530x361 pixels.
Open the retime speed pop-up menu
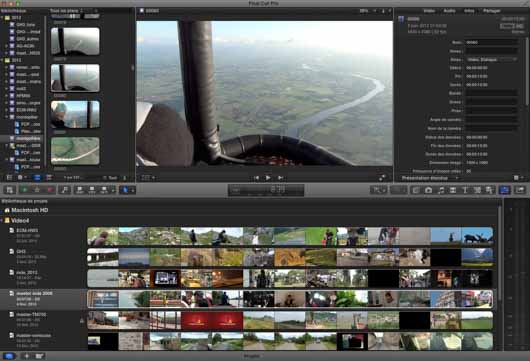(x=378, y=190)
